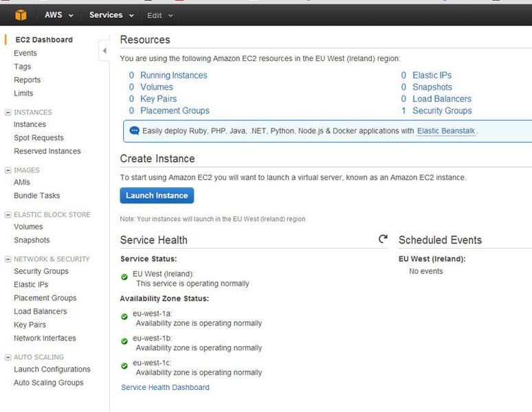This screenshot has height=412, width=532.
Task: Collapse the NETWORK & SECURITY section
Action: 8,259
